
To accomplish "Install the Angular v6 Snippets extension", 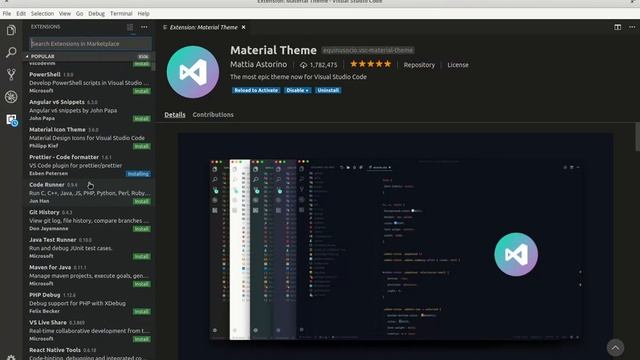I will click(x=142, y=119).
